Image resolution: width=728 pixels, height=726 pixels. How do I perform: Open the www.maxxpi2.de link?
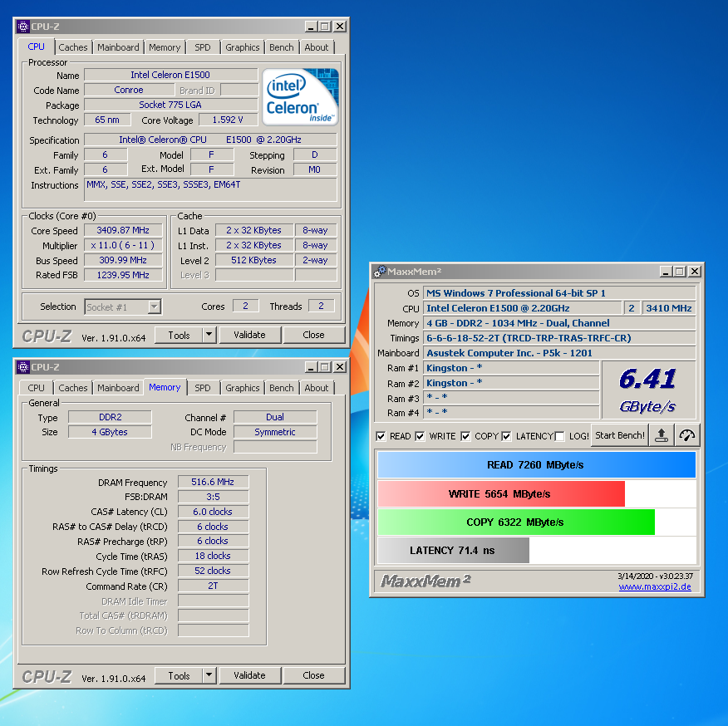pos(655,586)
